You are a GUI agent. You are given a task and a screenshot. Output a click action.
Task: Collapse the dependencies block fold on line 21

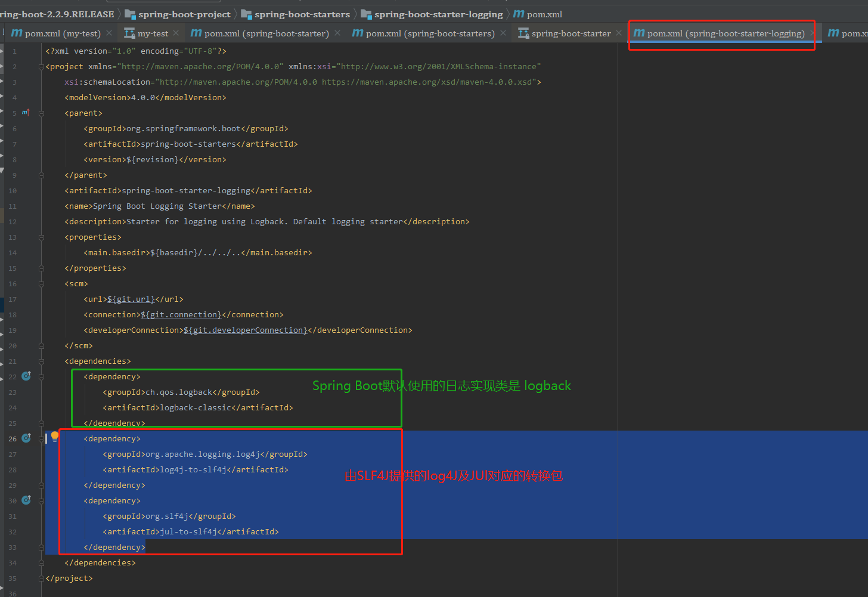[x=42, y=361]
